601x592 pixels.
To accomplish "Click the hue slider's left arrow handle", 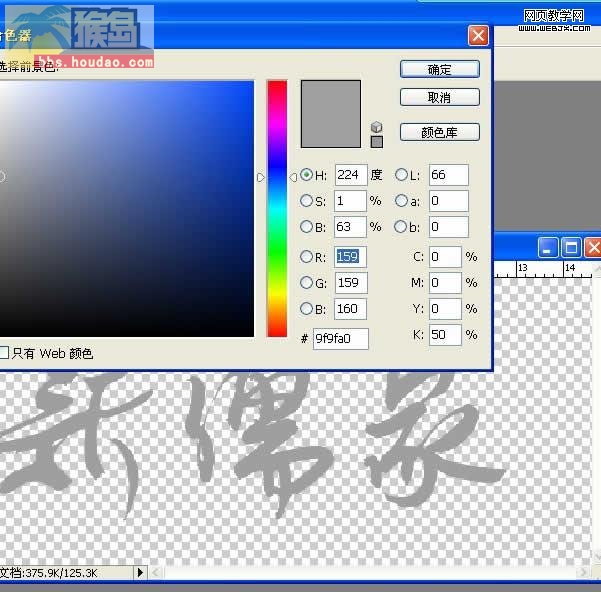I will coord(261,177).
